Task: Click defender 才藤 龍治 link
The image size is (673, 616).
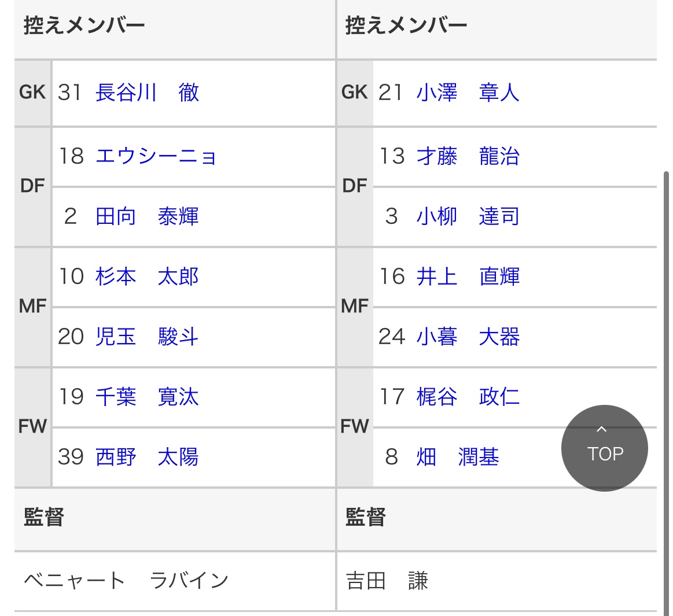Action: point(468,156)
